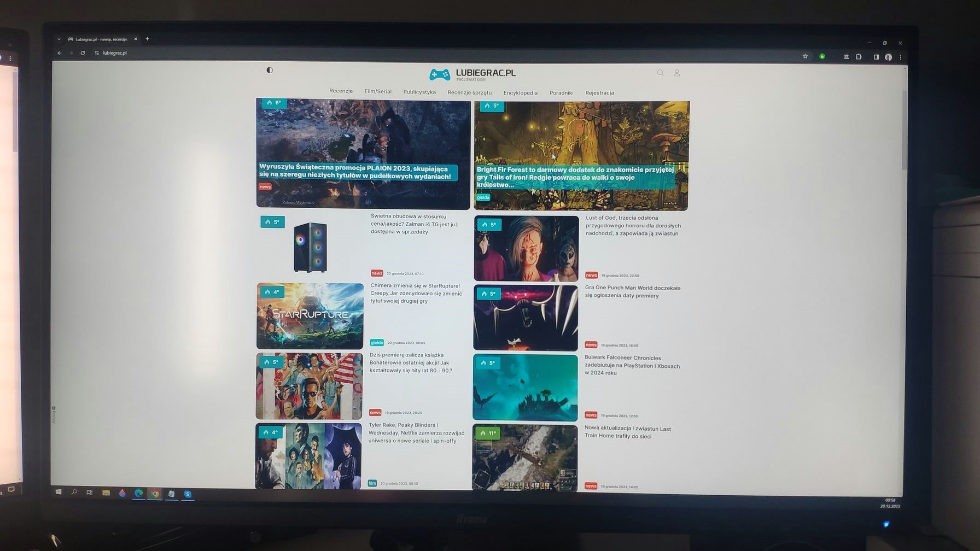Open the Last Train Home update headline
Screen dimensions: 980x551
(628, 432)
